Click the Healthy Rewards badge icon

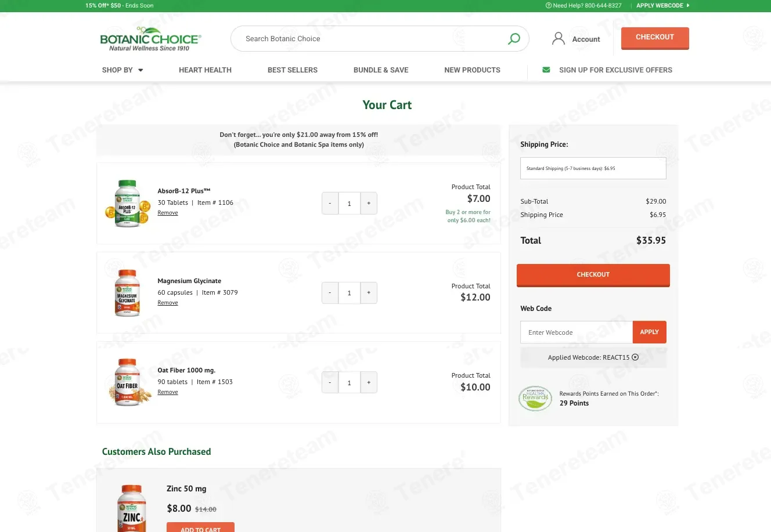click(x=535, y=399)
